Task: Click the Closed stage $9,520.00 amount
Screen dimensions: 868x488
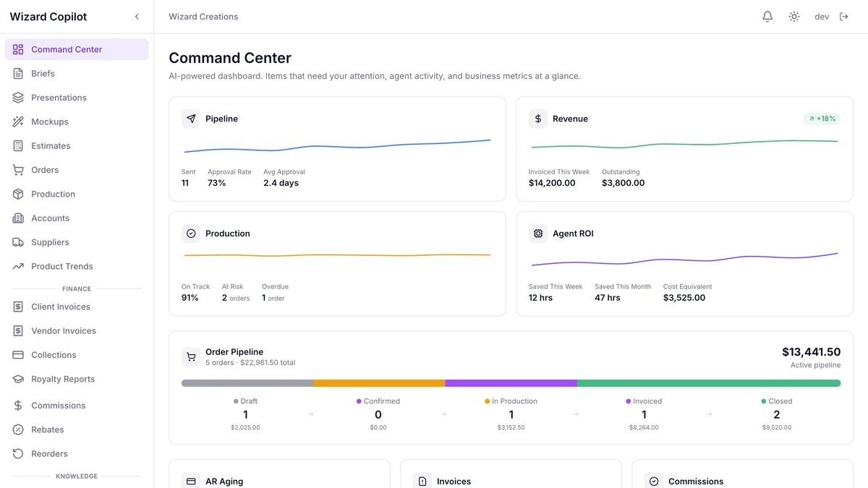Action: (777, 427)
